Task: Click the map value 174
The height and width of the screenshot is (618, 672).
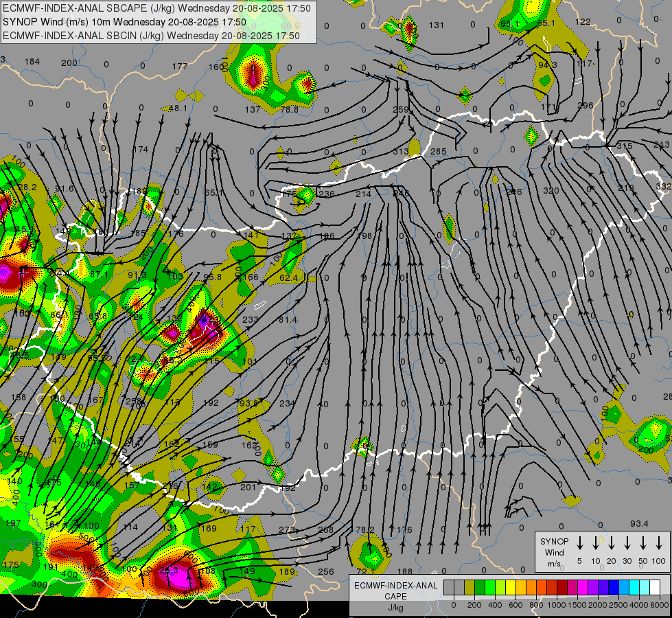Action: (x=141, y=149)
